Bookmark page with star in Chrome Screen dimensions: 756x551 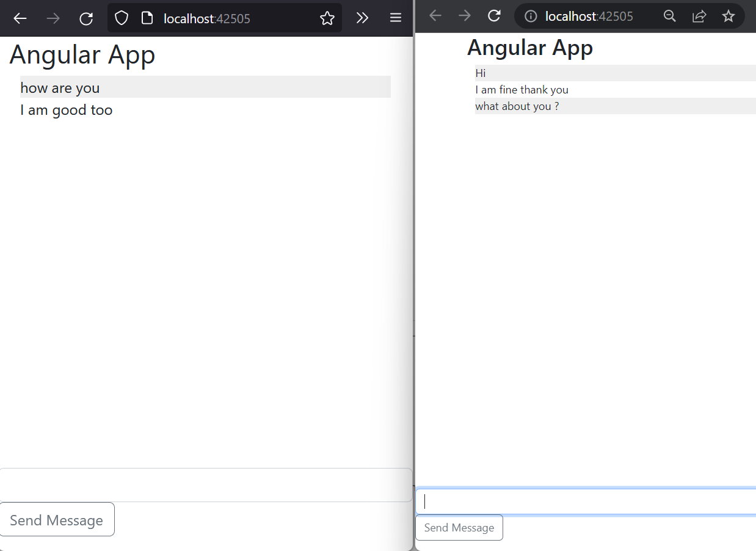coord(729,16)
